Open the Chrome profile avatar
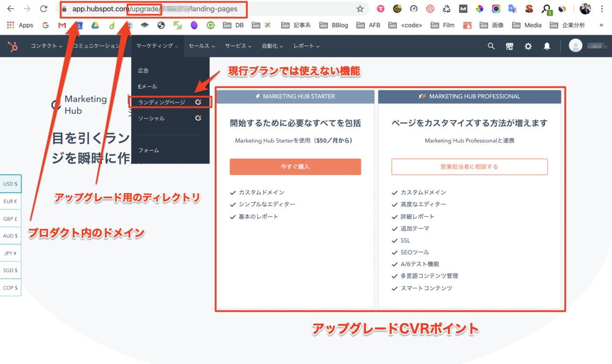This screenshot has width=612, height=364. [585, 9]
